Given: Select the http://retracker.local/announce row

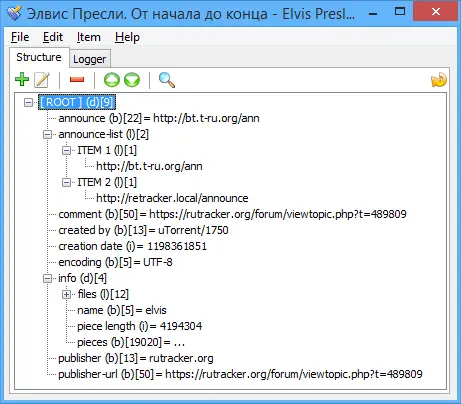Looking at the screenshot, I should point(172,198).
